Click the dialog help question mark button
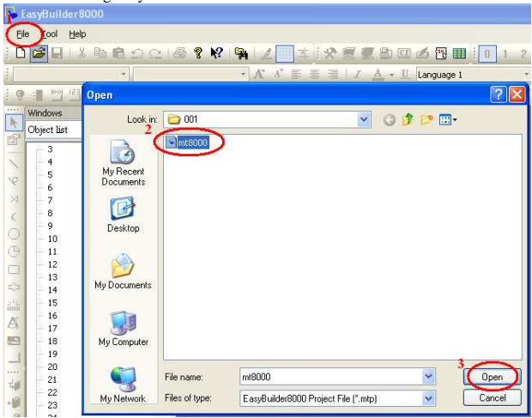This screenshot has width=532, height=418. [x=498, y=94]
